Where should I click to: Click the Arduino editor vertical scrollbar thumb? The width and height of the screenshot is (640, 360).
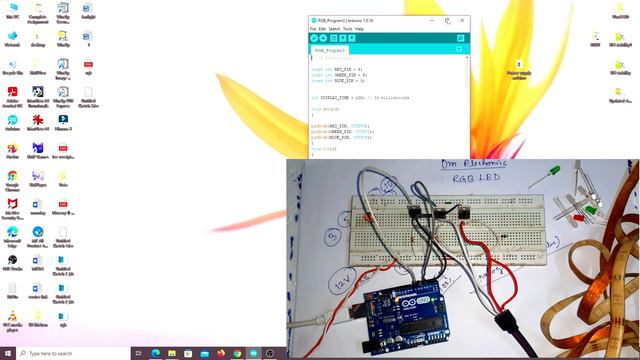467,75
